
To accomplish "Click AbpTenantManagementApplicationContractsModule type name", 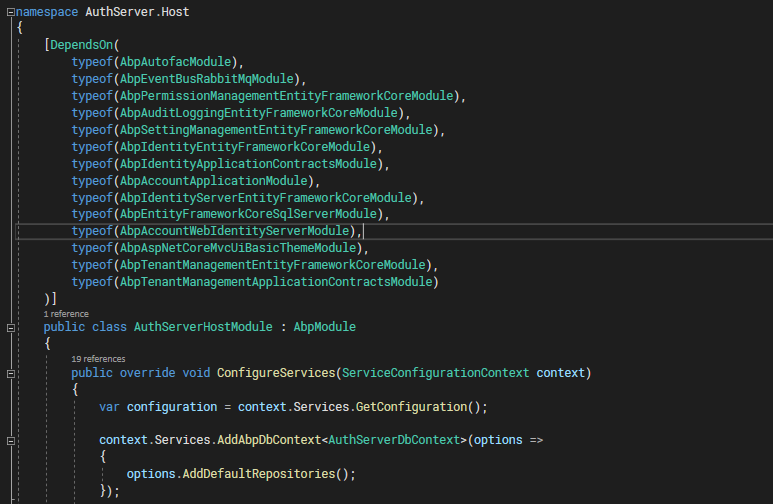I will click(x=276, y=282).
